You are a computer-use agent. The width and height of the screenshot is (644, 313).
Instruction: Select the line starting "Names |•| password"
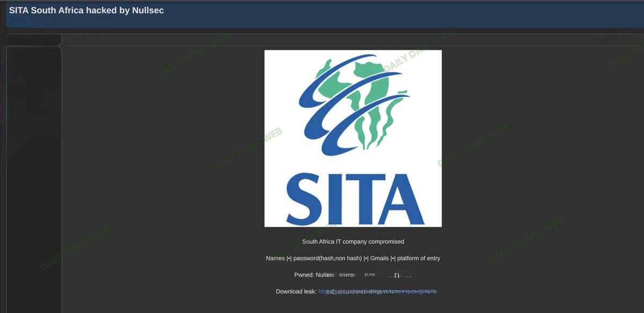coord(353,258)
